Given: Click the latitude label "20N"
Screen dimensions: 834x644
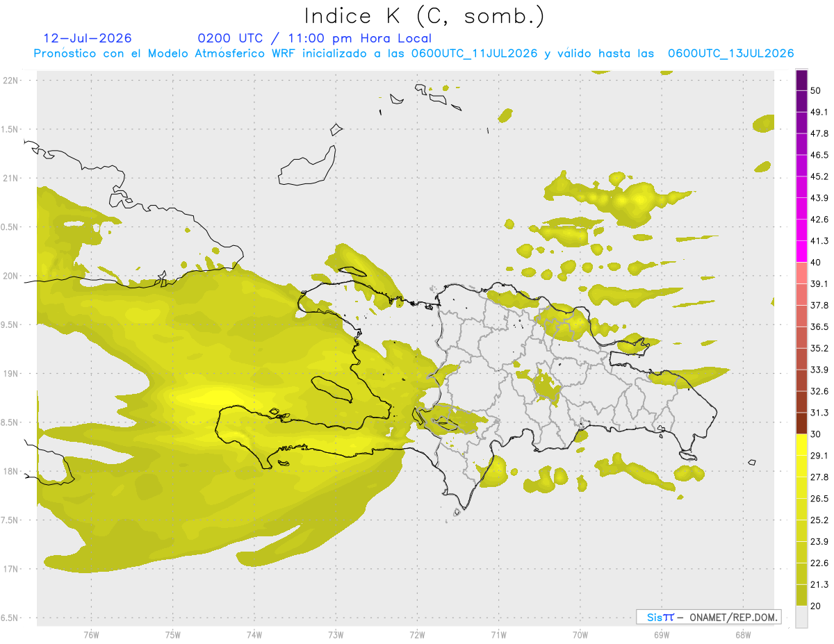Looking at the screenshot, I should pos(12,276).
